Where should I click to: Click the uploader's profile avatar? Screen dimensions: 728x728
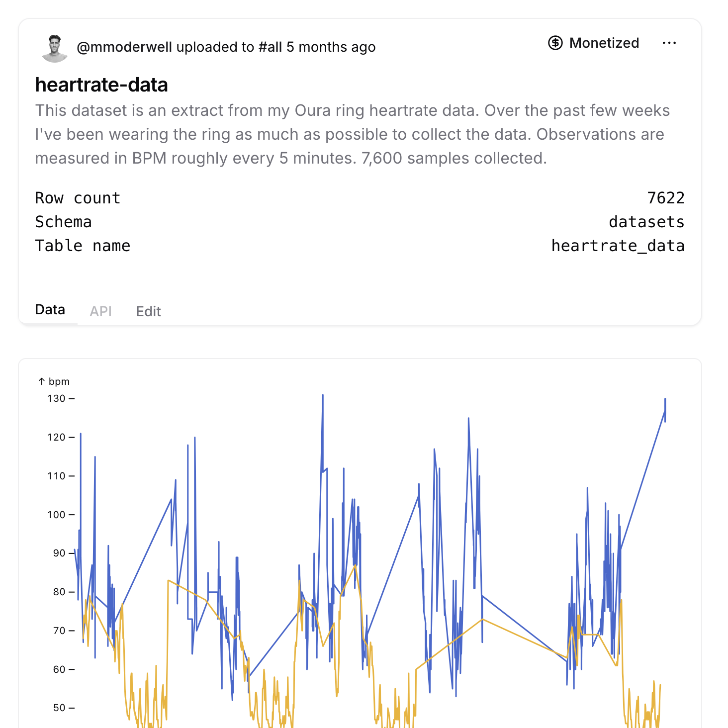[x=55, y=48]
